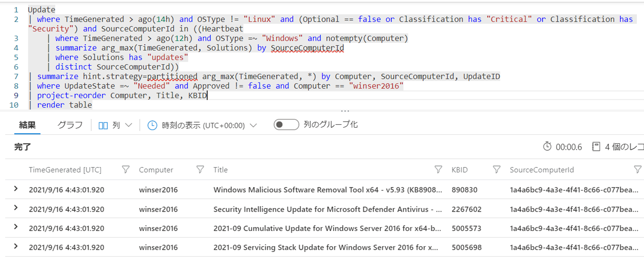Click filter icon on TimeGenerated column
The height and width of the screenshot is (260, 644).
point(126,170)
